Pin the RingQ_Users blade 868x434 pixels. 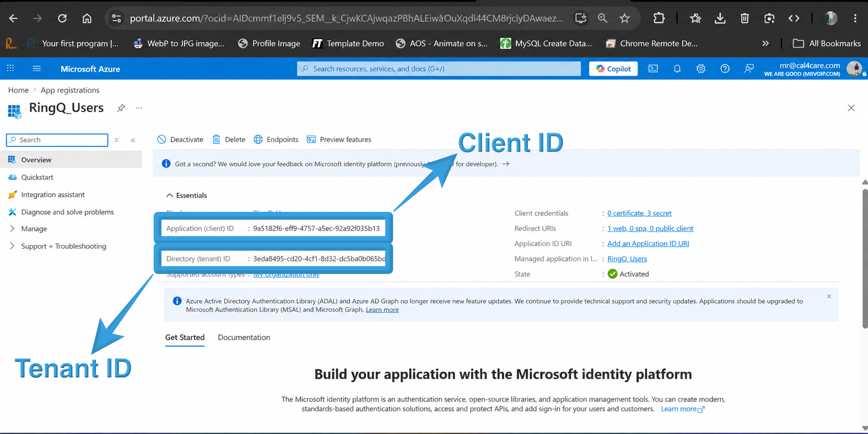[x=121, y=108]
